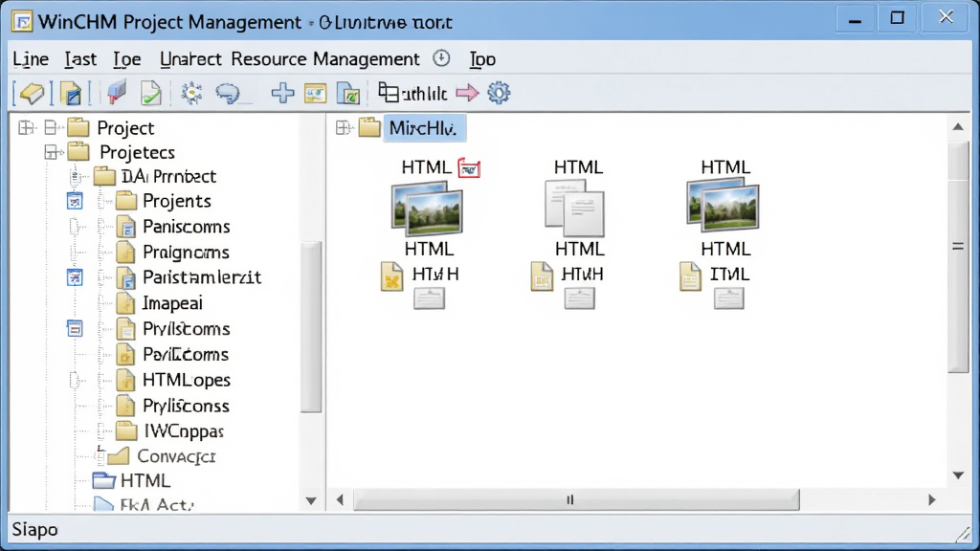This screenshot has width=980, height=551.
Task: Open the Unatect menu
Action: pos(190,59)
